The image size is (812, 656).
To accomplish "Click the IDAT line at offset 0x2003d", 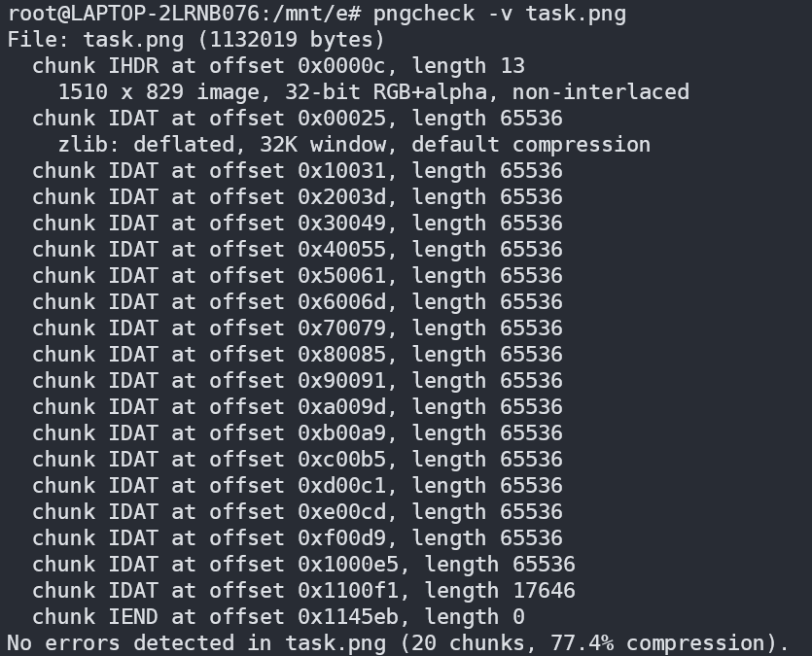I will 297,197.
